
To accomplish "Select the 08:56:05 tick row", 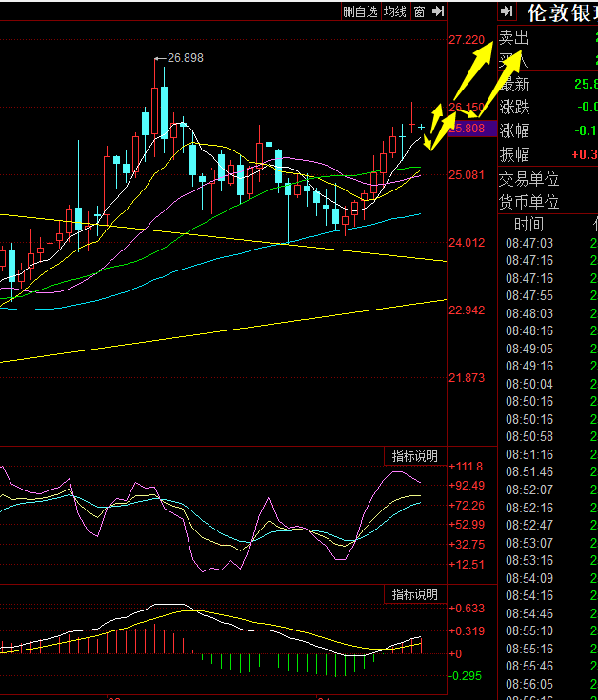I will pyautogui.click(x=548, y=684).
